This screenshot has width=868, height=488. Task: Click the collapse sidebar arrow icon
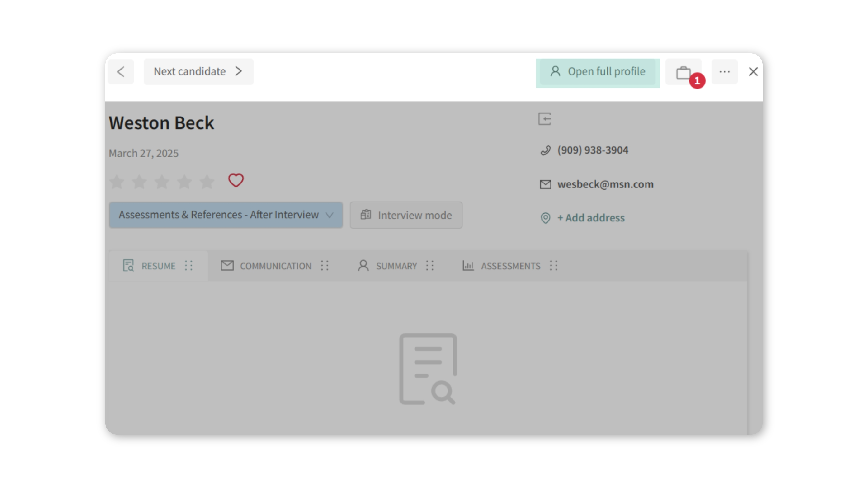click(545, 119)
